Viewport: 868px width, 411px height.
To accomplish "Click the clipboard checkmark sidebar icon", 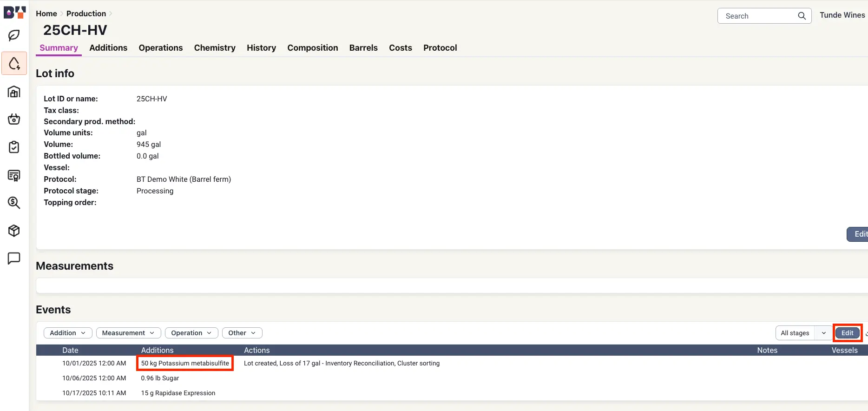I will [x=14, y=147].
